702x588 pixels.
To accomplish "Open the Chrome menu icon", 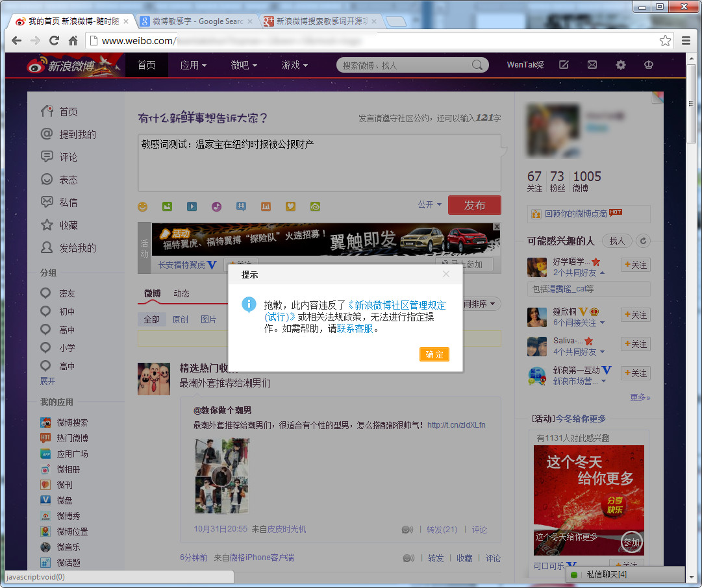I will [686, 41].
